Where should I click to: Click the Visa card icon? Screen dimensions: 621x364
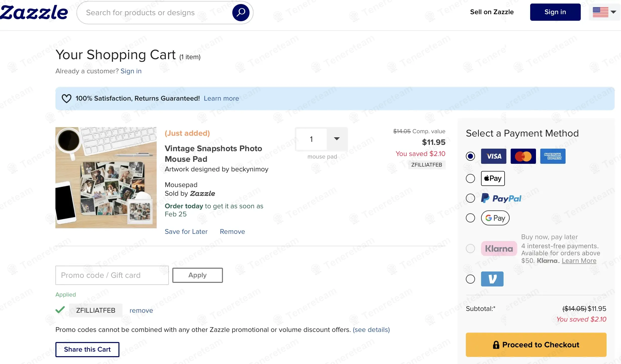click(x=493, y=156)
